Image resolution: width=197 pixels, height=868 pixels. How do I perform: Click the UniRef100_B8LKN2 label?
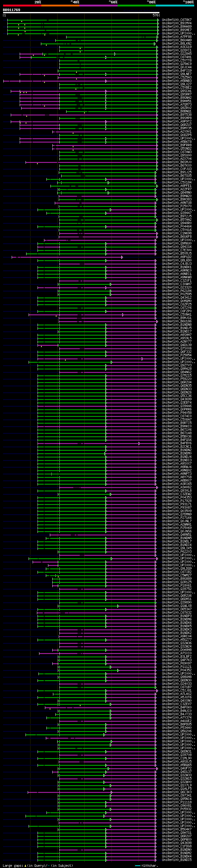click(177, 43)
